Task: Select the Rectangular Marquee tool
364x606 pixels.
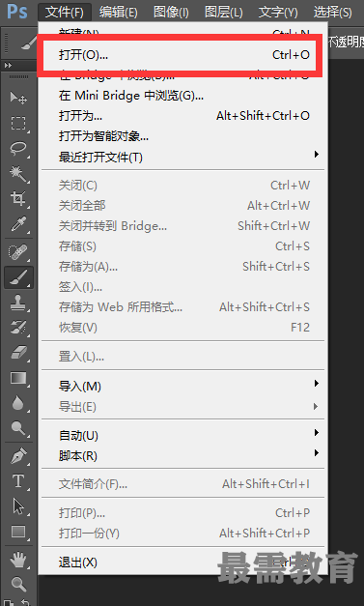Action: click(x=18, y=124)
